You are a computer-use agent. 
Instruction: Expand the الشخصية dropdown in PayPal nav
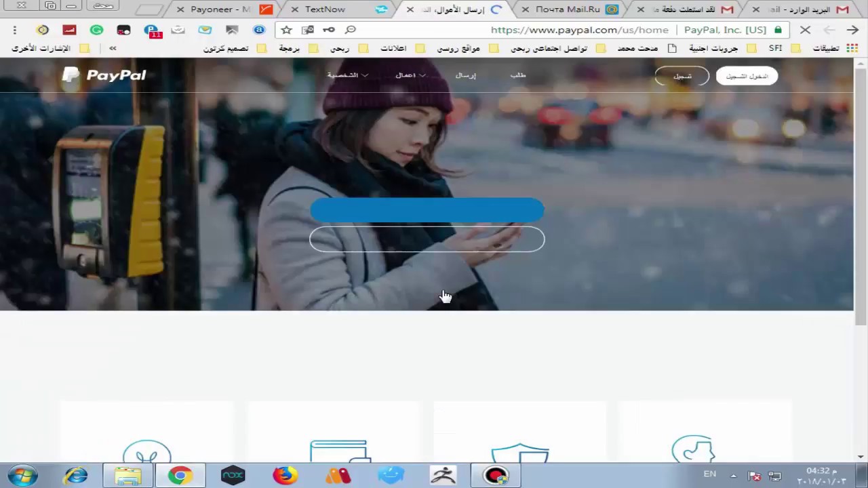point(347,75)
